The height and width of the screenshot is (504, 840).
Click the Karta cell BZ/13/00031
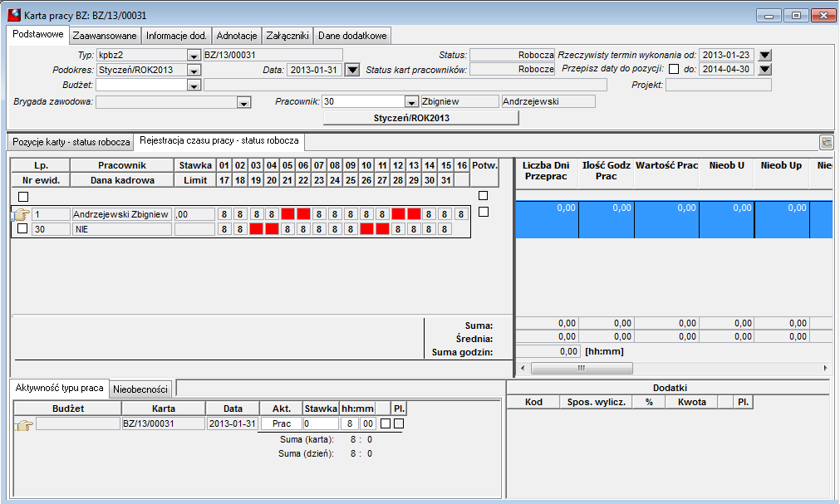(x=164, y=423)
